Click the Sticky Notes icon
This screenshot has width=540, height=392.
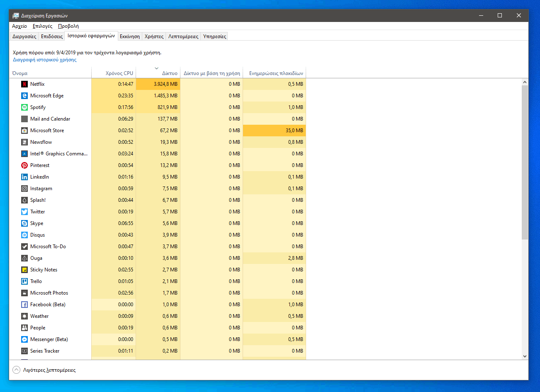point(24,270)
